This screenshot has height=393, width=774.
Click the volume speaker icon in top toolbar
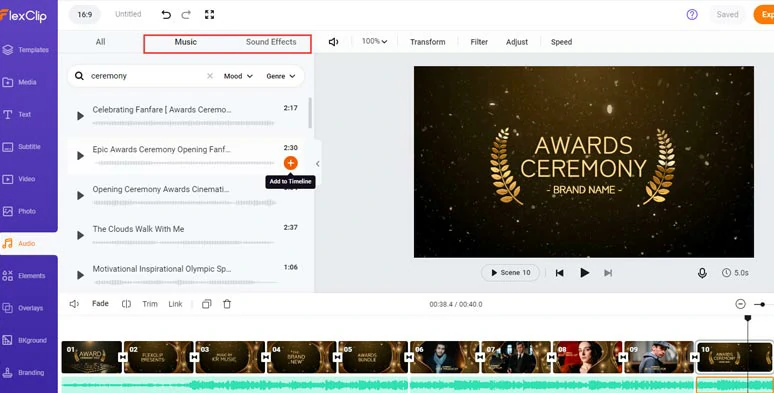pyautogui.click(x=334, y=42)
